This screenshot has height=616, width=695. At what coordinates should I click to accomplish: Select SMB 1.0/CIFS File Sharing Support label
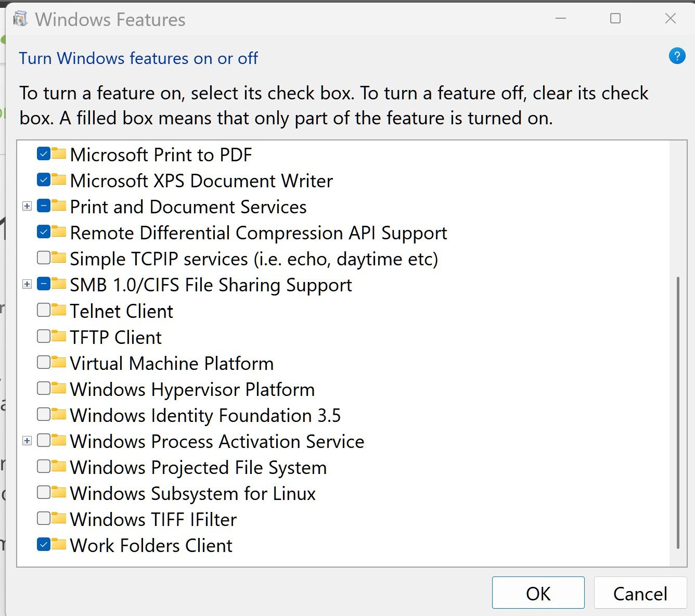tap(211, 285)
